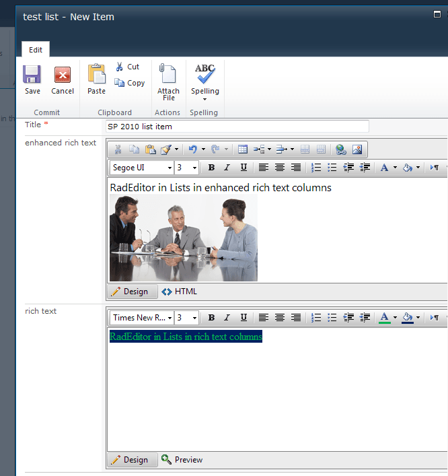Outdent text in enhanced rich text editor
448x476 pixels.
[365, 168]
